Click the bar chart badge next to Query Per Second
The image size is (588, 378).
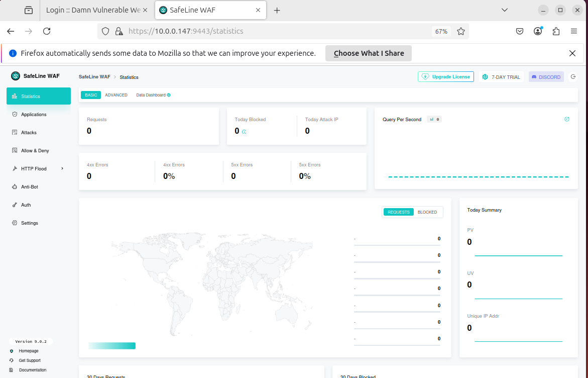click(434, 119)
